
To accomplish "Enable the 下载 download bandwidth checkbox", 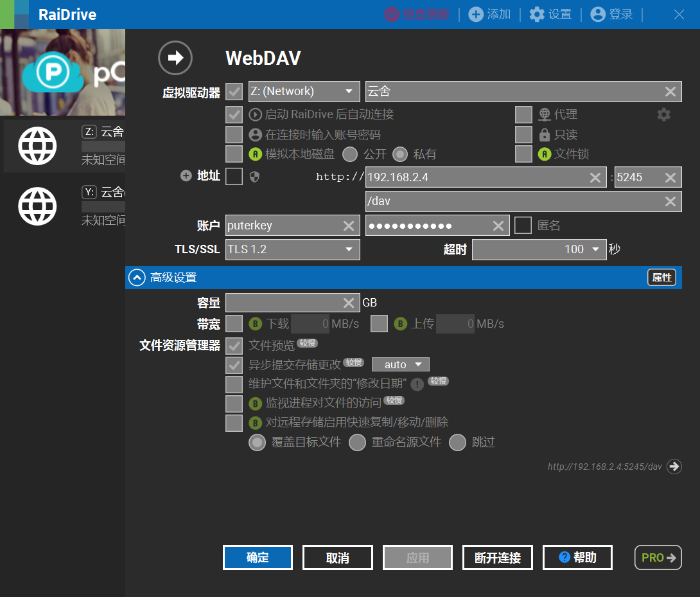I will 234,323.
